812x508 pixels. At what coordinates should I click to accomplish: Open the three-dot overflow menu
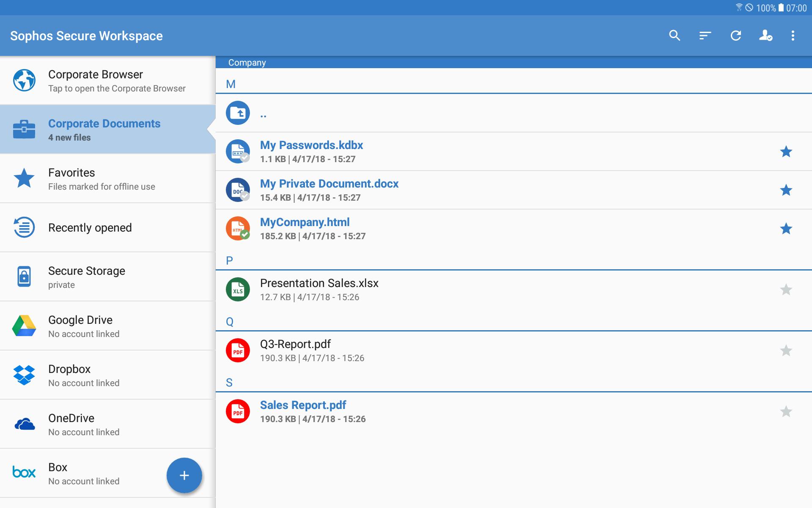click(x=793, y=36)
